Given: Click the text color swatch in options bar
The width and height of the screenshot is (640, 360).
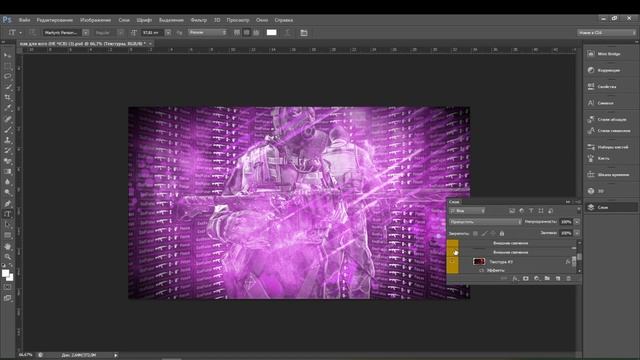Looking at the screenshot, I should (x=271, y=32).
